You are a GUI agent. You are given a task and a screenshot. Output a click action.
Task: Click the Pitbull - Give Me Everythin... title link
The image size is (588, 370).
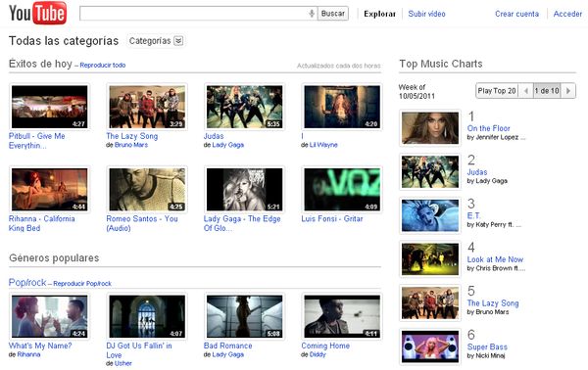click(37, 141)
